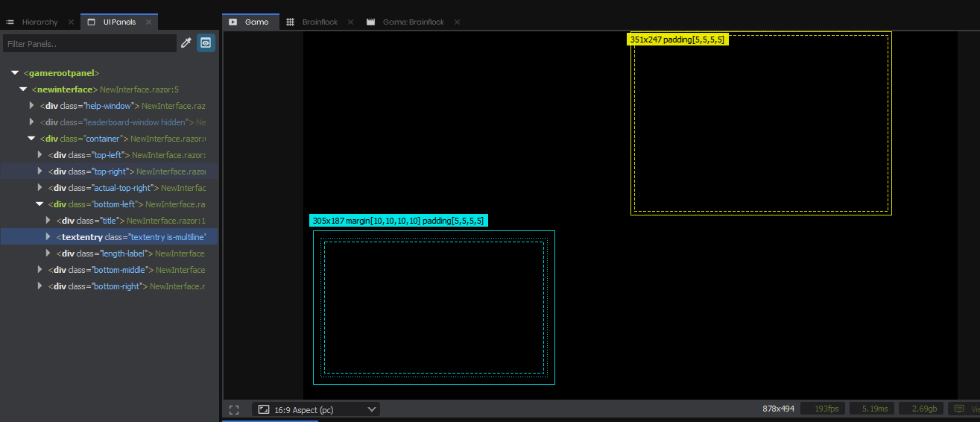Close the UI Panels tab
Viewport: 980px width, 422px height.
[x=148, y=22]
